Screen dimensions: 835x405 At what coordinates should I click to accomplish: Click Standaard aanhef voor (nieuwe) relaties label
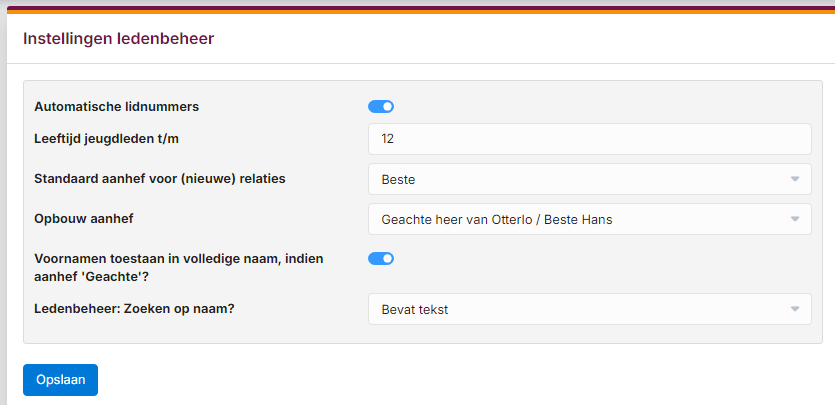tap(160, 179)
